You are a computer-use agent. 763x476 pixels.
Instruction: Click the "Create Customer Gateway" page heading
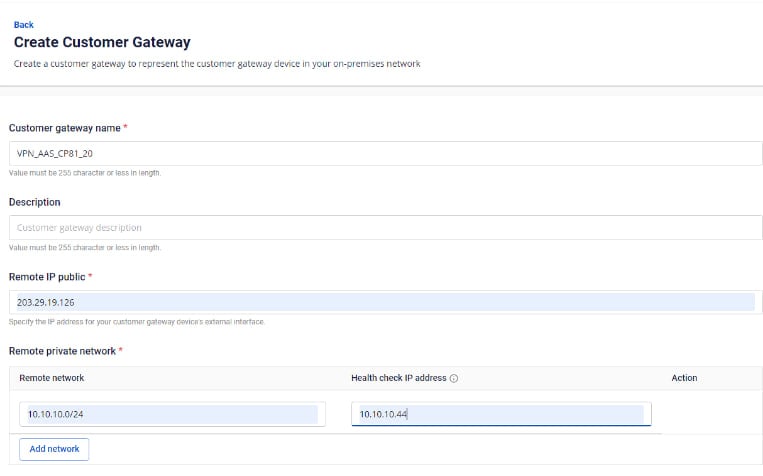[102, 43]
